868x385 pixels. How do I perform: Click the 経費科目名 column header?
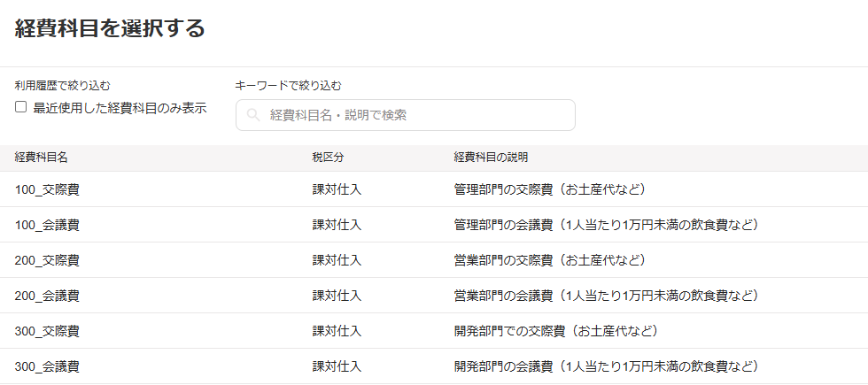(42, 158)
